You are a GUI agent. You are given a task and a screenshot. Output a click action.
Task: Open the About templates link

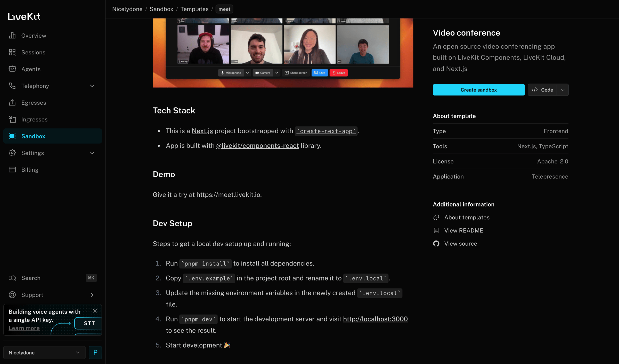point(467,217)
